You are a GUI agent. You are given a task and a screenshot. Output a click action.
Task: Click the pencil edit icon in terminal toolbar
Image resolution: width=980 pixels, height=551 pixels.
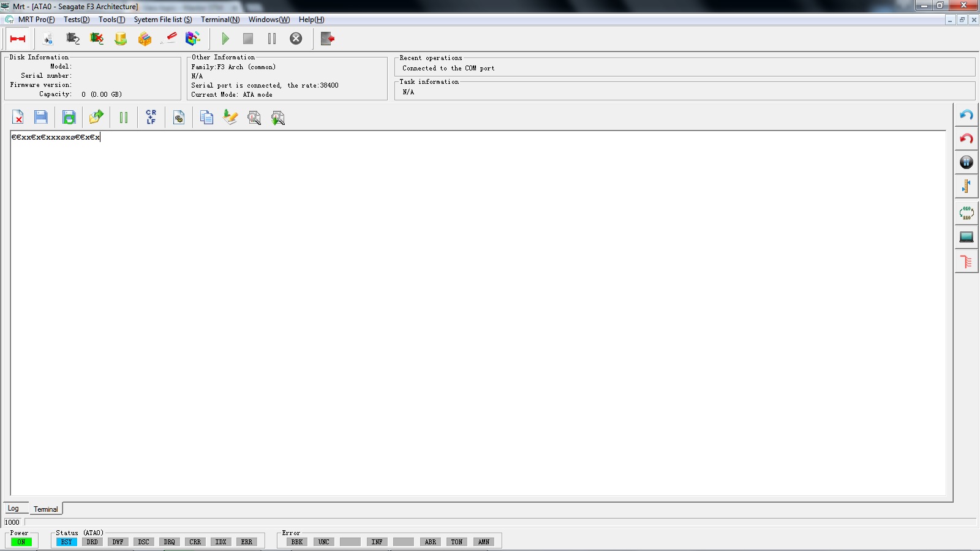click(x=230, y=117)
